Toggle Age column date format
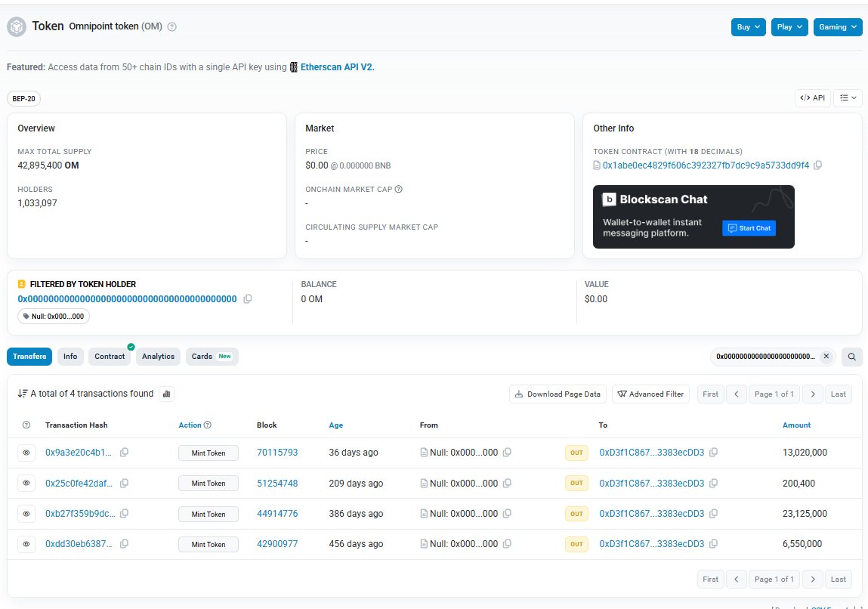This screenshot has width=868, height=609. click(336, 425)
